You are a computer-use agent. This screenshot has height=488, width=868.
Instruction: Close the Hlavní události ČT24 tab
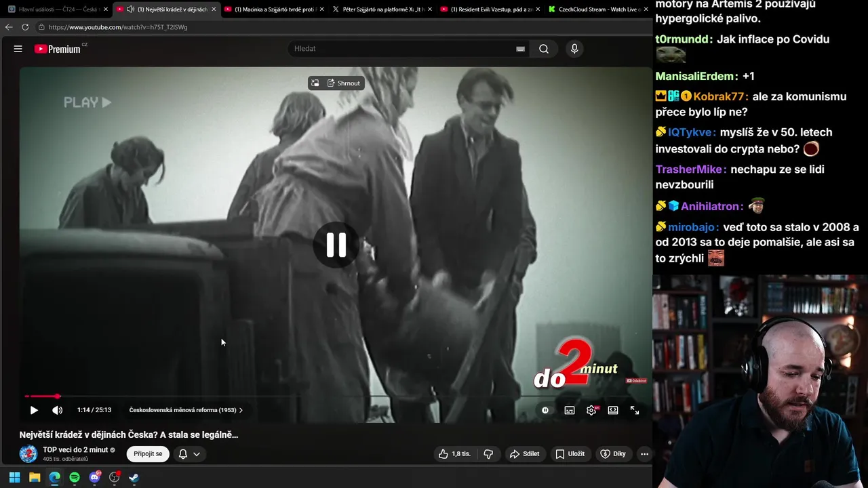[x=106, y=9]
